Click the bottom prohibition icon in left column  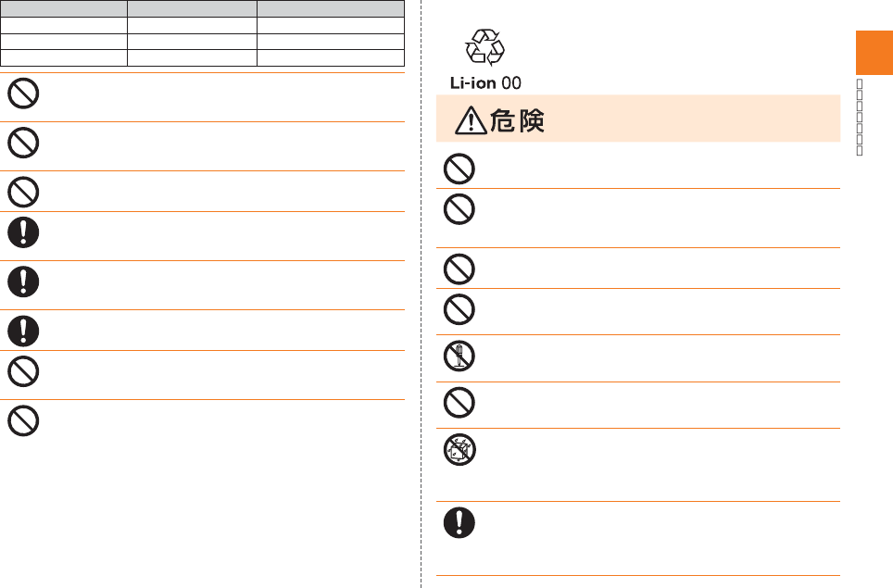click(x=23, y=421)
